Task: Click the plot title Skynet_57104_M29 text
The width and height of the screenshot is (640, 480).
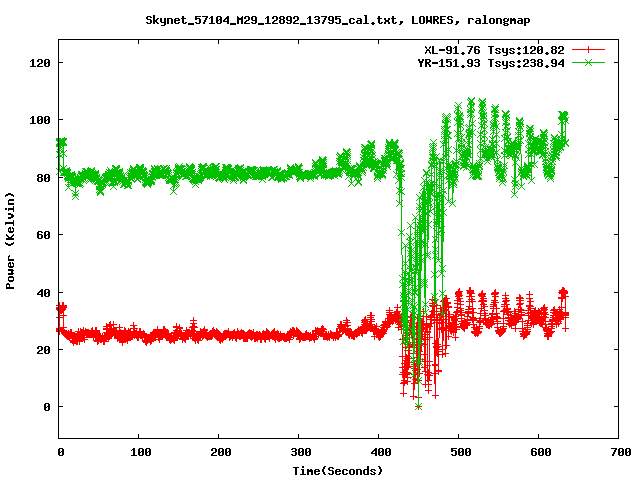Action: tap(338, 20)
